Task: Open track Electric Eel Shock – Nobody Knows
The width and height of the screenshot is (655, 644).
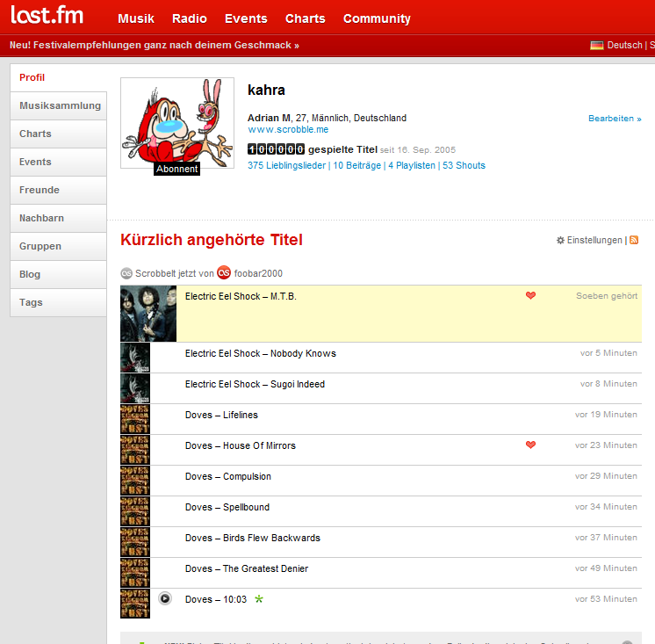Action: point(260,353)
